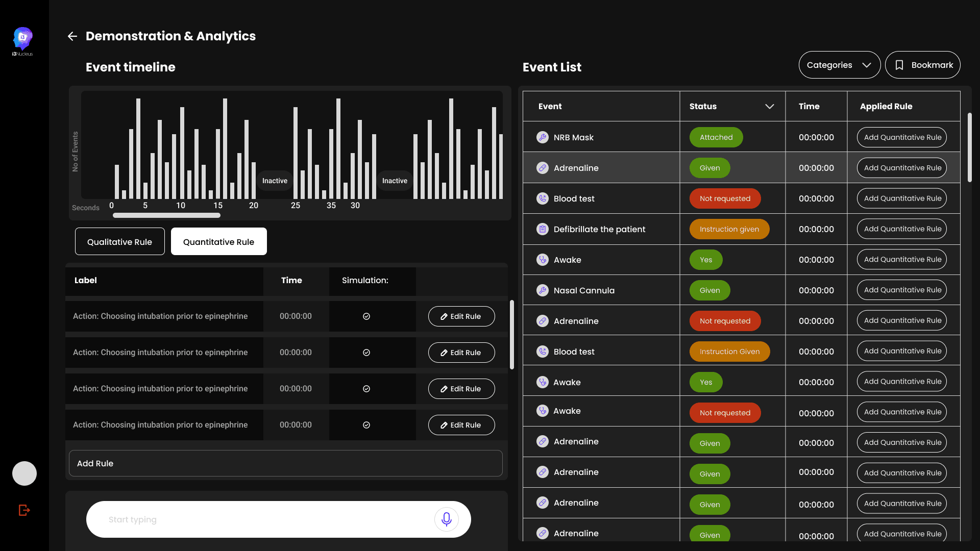Screen dimensions: 980x551
Task: Switch to the Qualitative Rule tab
Action: pos(120,241)
